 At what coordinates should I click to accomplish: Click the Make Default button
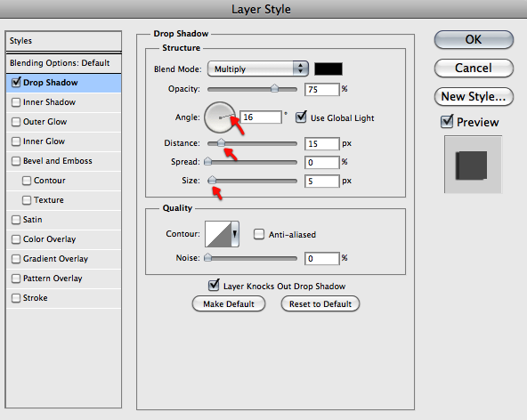229,303
